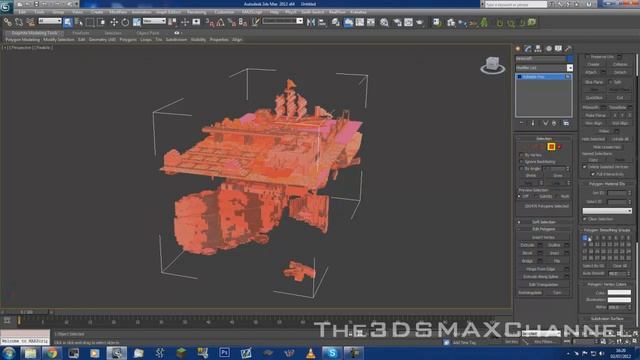Click the Grow selection button
Viewport: 640px width, 360px height.
[x=558, y=176]
